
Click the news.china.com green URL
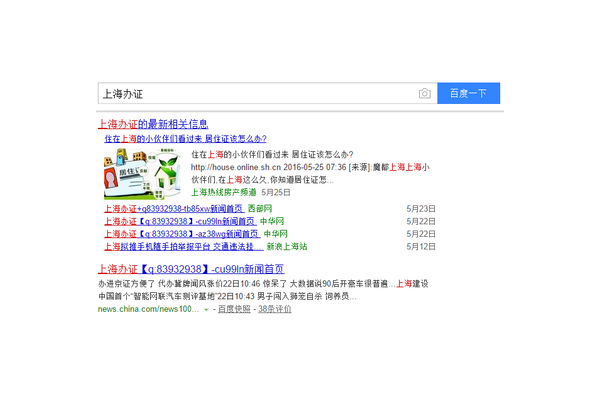[148, 310]
